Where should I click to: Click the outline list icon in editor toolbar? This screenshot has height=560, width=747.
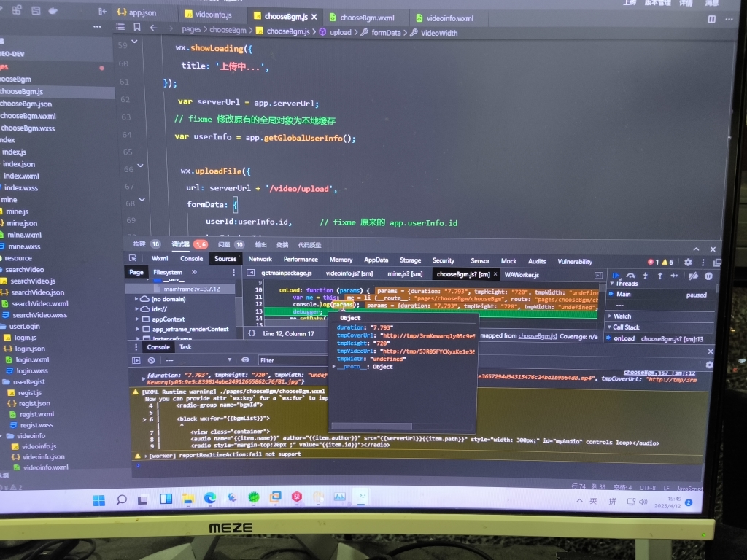pyautogui.click(x=120, y=27)
